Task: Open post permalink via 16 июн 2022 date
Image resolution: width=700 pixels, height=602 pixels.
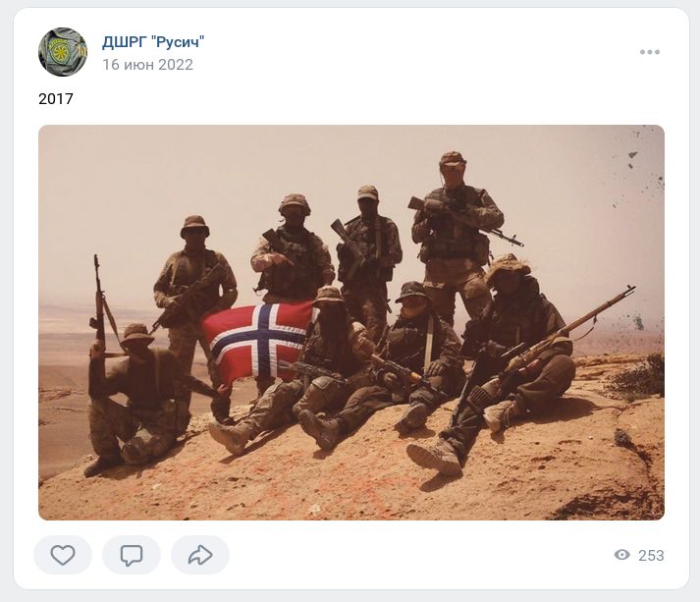Action: point(148,65)
